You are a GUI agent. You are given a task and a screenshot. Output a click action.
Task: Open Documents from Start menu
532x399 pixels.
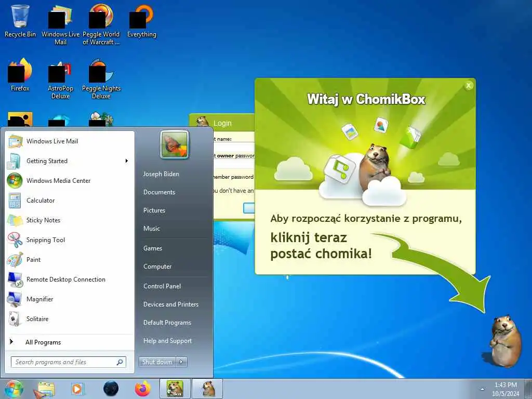[x=159, y=192]
